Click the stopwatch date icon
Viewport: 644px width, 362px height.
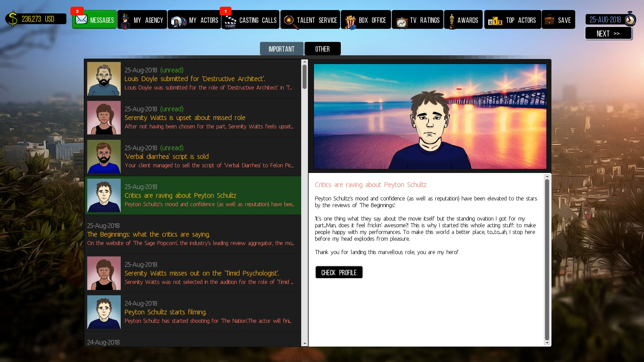630,19
